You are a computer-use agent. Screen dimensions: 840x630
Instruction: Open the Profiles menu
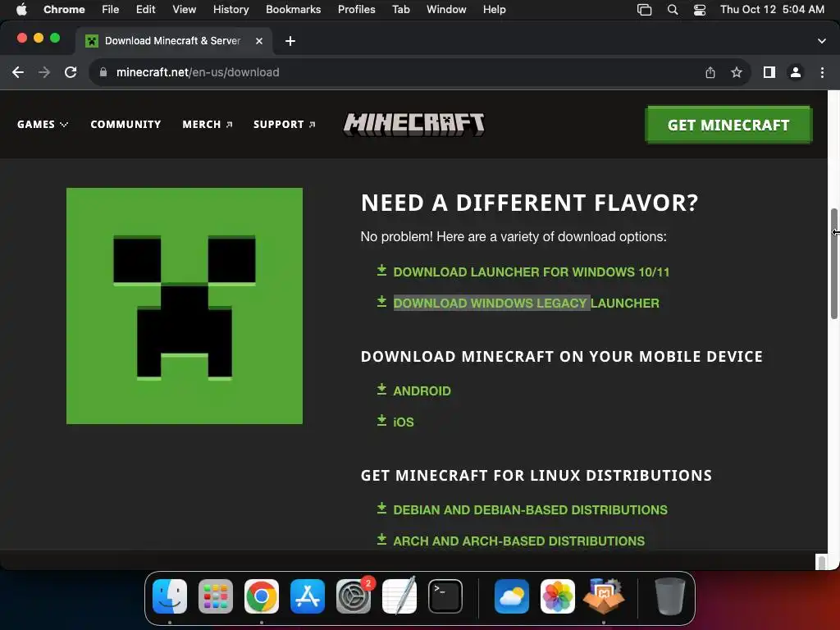click(356, 10)
